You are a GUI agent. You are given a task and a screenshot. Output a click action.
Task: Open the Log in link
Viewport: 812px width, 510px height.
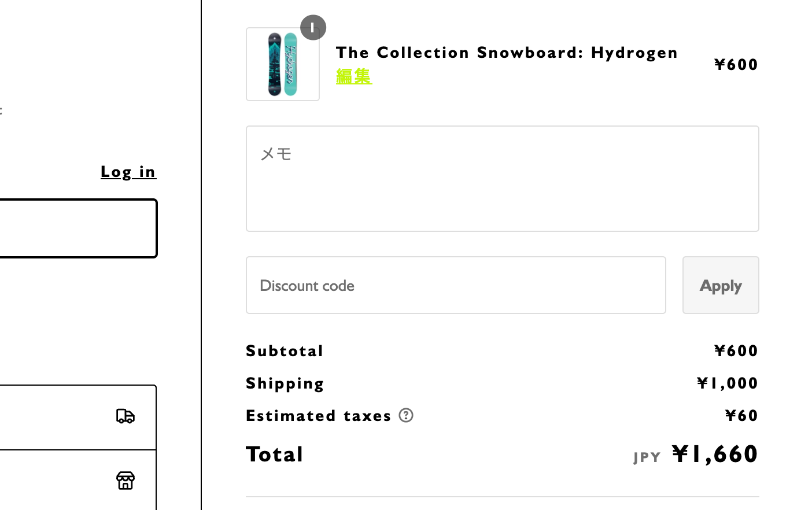coord(128,172)
